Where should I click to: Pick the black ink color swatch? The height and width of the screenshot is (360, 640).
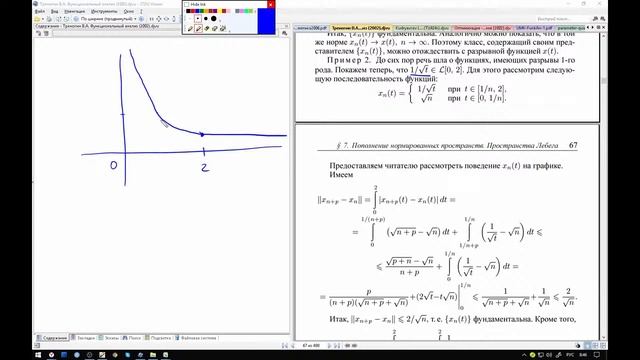coord(188,11)
